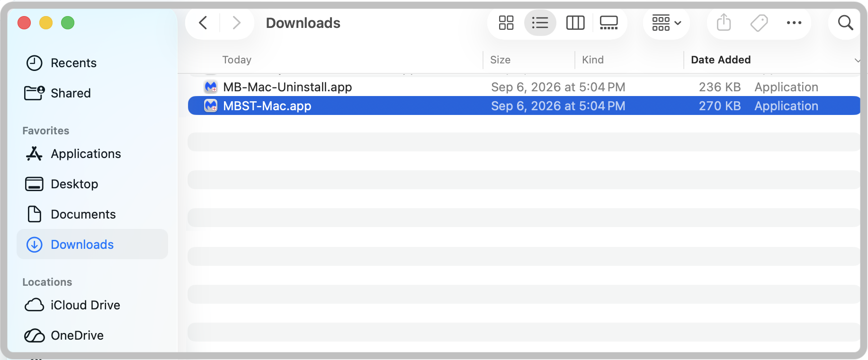Click the date of MB-Mac-Uninstall.app
Image resolution: width=868 pixels, height=360 pixels.
pyautogui.click(x=558, y=87)
